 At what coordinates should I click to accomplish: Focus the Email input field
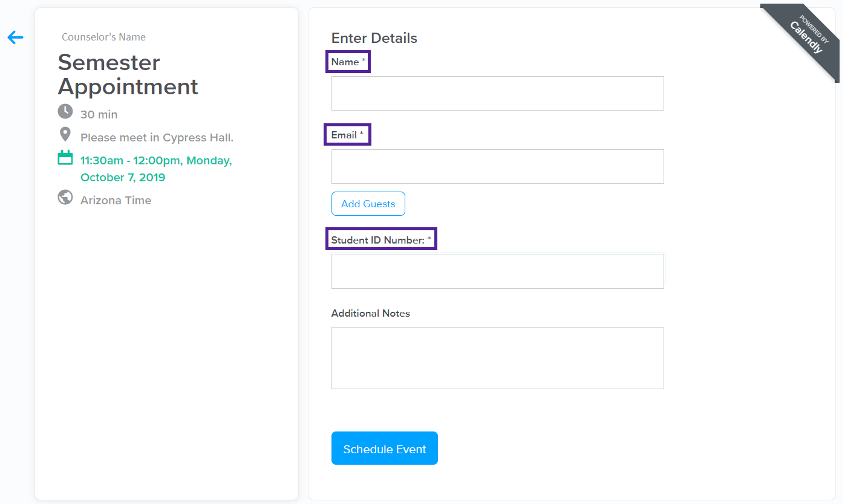(x=498, y=166)
